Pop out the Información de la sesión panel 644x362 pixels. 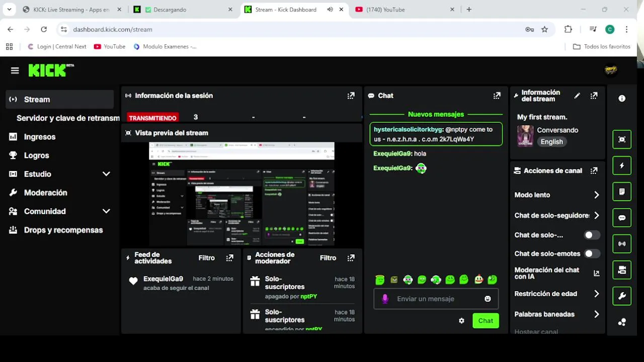point(351,96)
